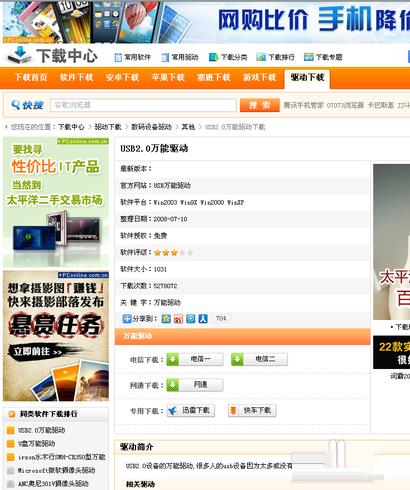
Task: Share via the blue Renren icon
Action: click(203, 319)
